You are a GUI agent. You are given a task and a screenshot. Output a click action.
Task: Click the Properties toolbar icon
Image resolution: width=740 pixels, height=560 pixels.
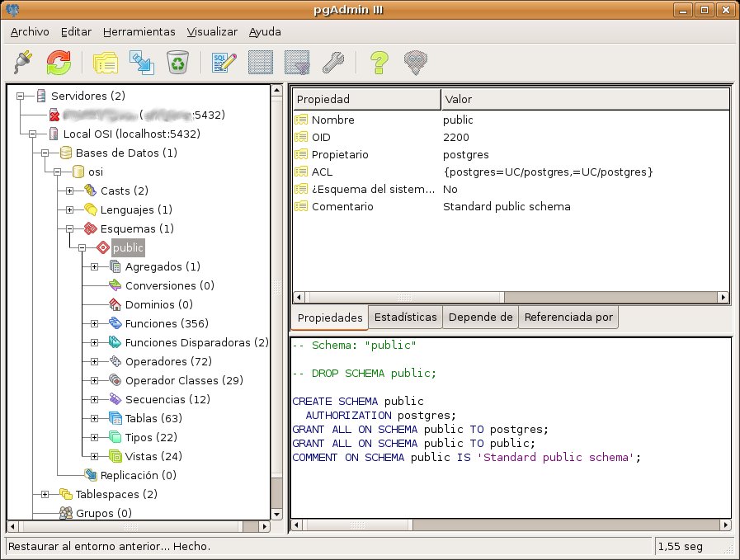click(106, 62)
